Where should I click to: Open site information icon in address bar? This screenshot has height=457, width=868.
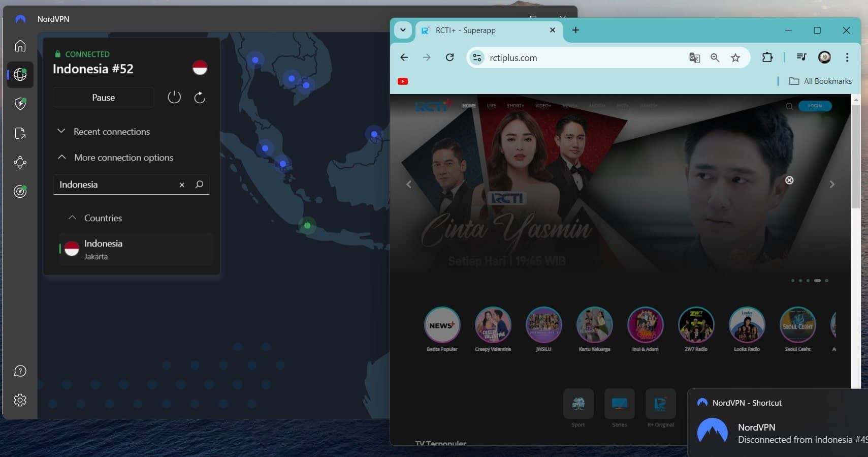point(477,57)
